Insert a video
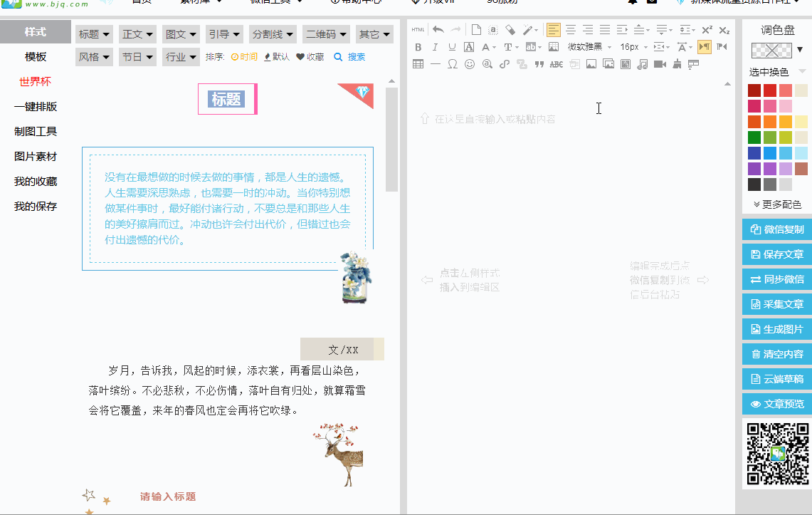 tap(660, 64)
